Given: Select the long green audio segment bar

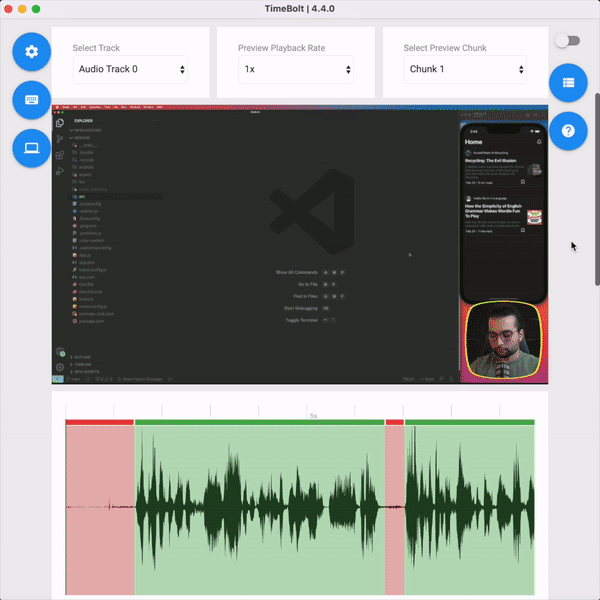Looking at the screenshot, I should point(260,422).
